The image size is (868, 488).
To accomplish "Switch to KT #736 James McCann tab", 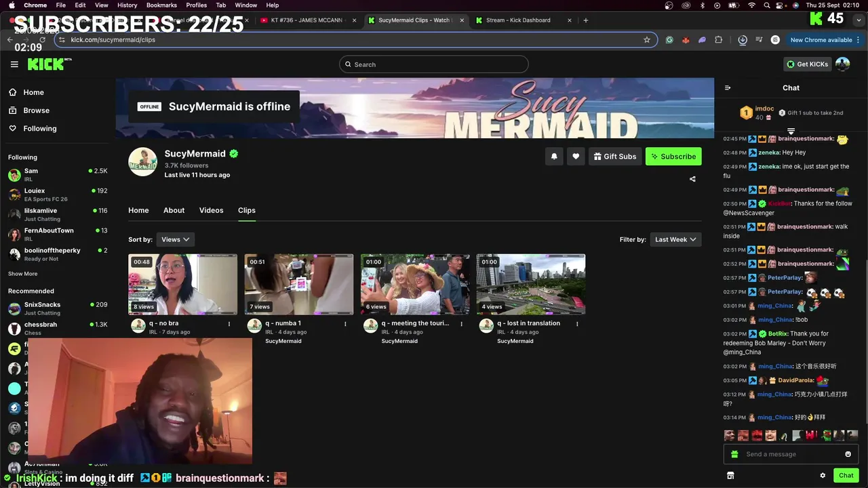I will click(x=309, y=20).
